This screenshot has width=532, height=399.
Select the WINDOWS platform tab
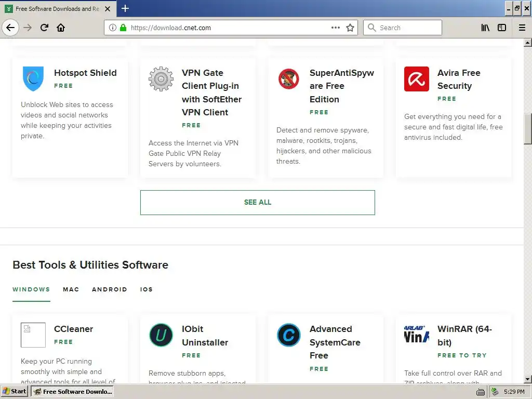tap(31, 289)
